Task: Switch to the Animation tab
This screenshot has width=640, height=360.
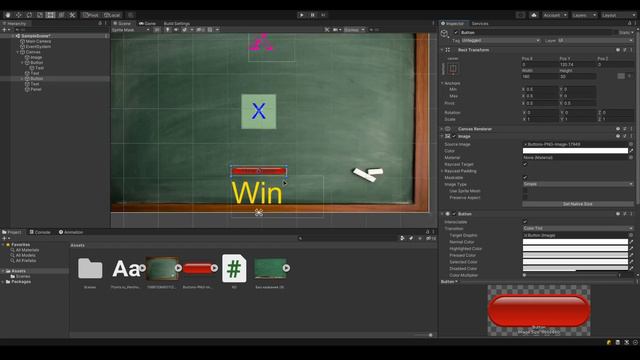Action: 71,232
